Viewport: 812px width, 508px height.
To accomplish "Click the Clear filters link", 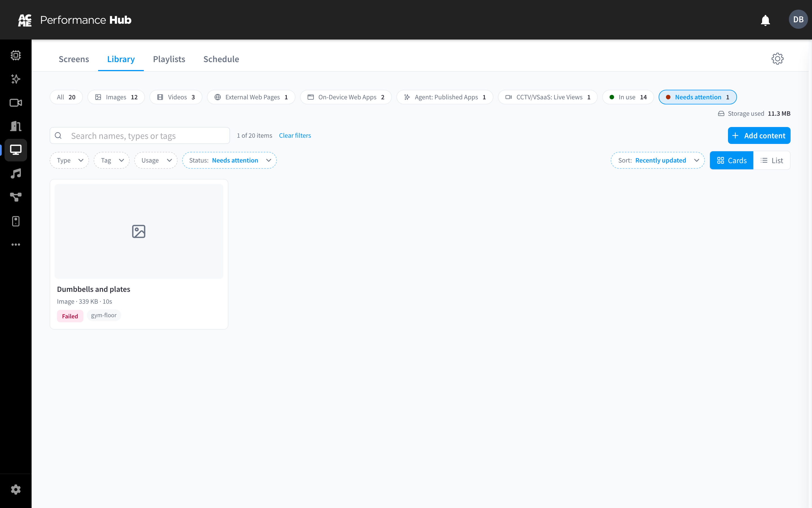I will (295, 135).
